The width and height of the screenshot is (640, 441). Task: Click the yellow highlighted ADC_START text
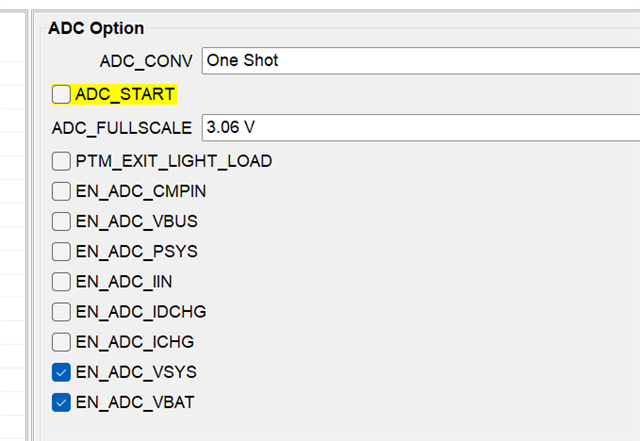point(125,95)
